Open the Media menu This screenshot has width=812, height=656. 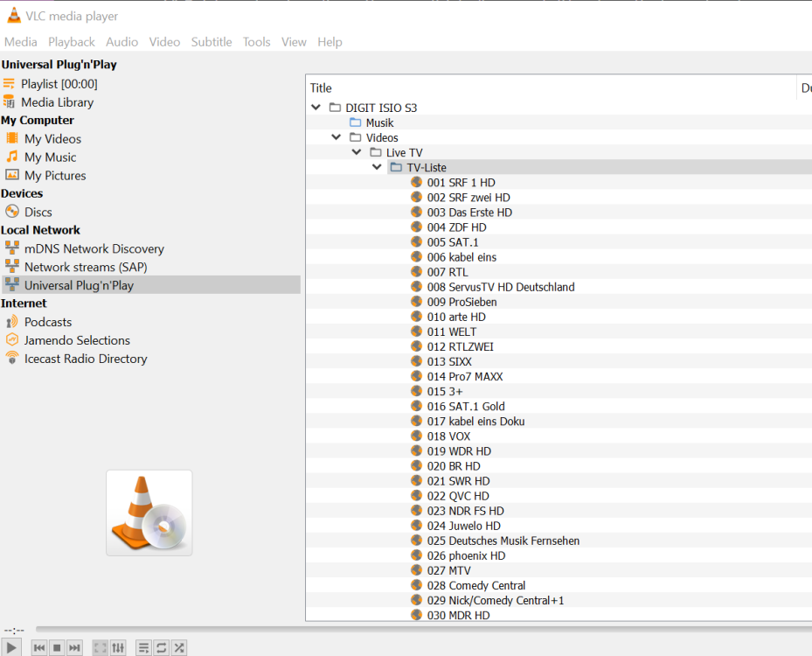(21, 42)
